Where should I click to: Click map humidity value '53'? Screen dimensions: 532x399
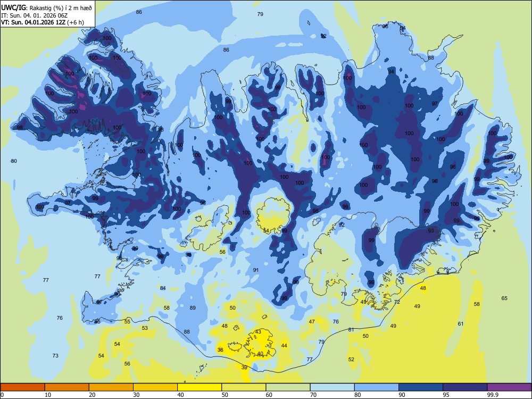pos(145,328)
